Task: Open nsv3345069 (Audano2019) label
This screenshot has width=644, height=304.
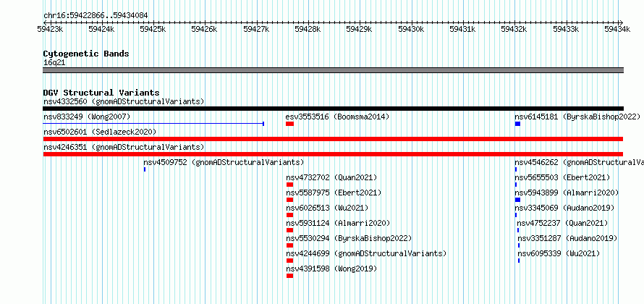Action: [x=564, y=208]
